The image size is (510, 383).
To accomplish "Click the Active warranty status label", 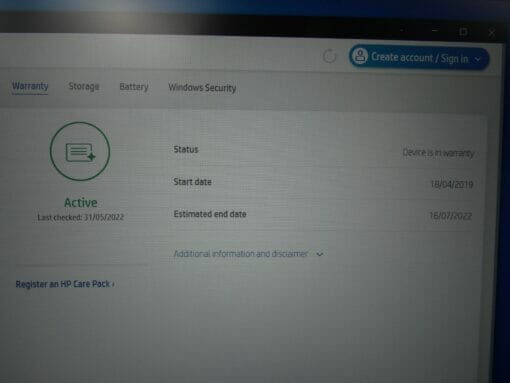I will click(x=81, y=202).
